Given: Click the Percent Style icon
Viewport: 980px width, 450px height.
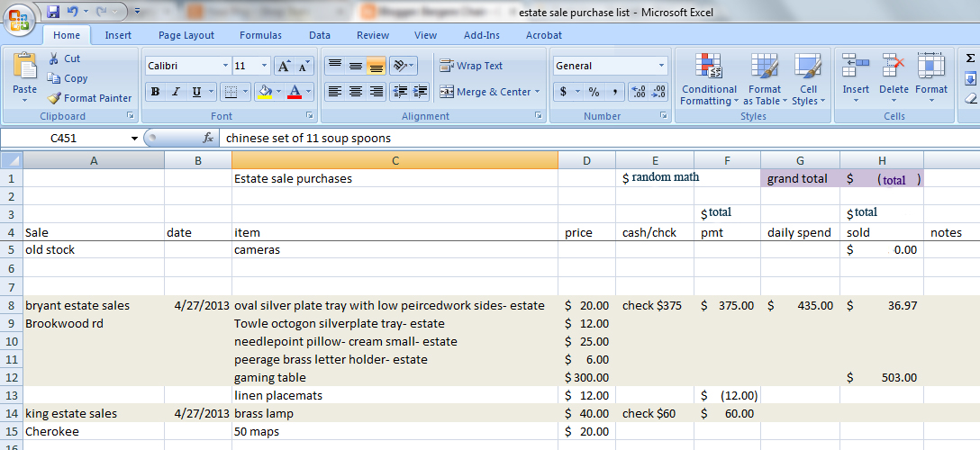Looking at the screenshot, I should click(594, 92).
